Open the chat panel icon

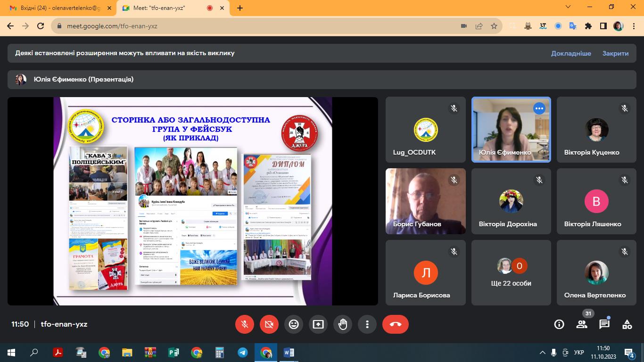click(604, 324)
